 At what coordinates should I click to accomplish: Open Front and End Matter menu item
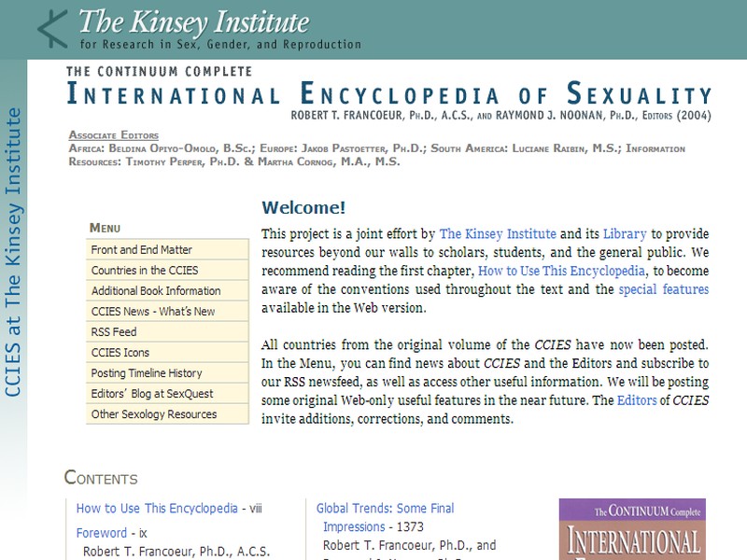167,249
